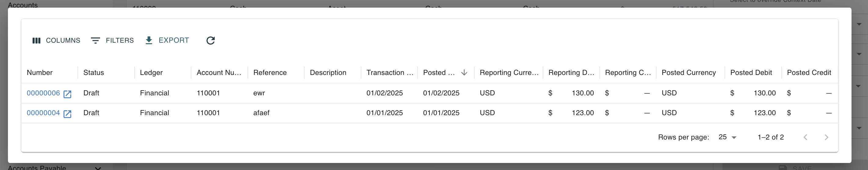Image resolution: width=868 pixels, height=170 pixels.
Task: Open the Columns visibility panel
Action: click(x=56, y=41)
